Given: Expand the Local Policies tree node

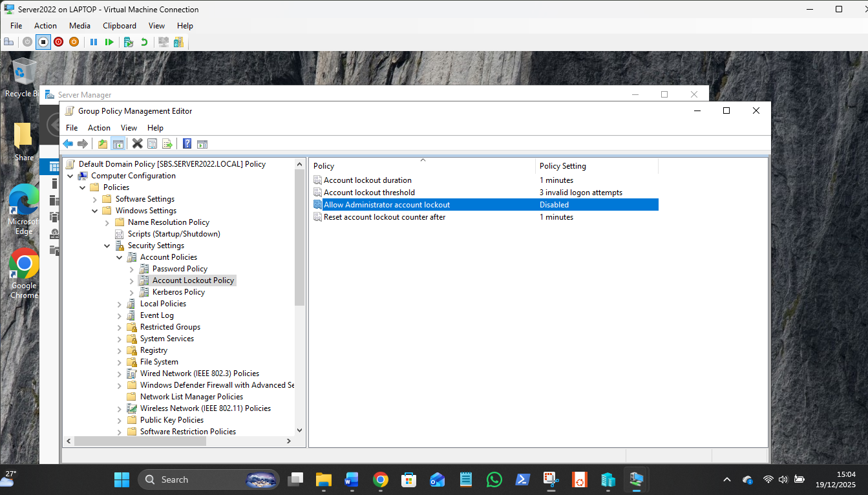Looking at the screenshot, I should [x=120, y=304].
